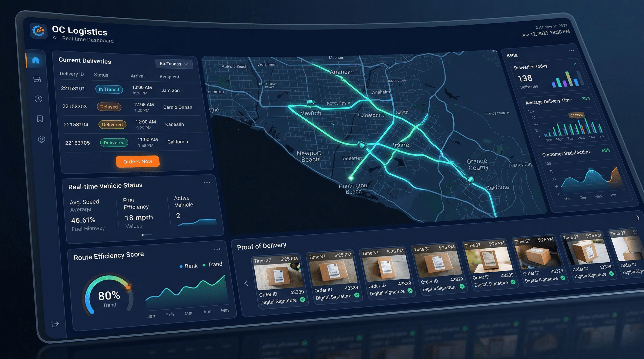Open delivery history via the clock icon
Image resolution: width=644 pixels, height=359 pixels.
38,99
